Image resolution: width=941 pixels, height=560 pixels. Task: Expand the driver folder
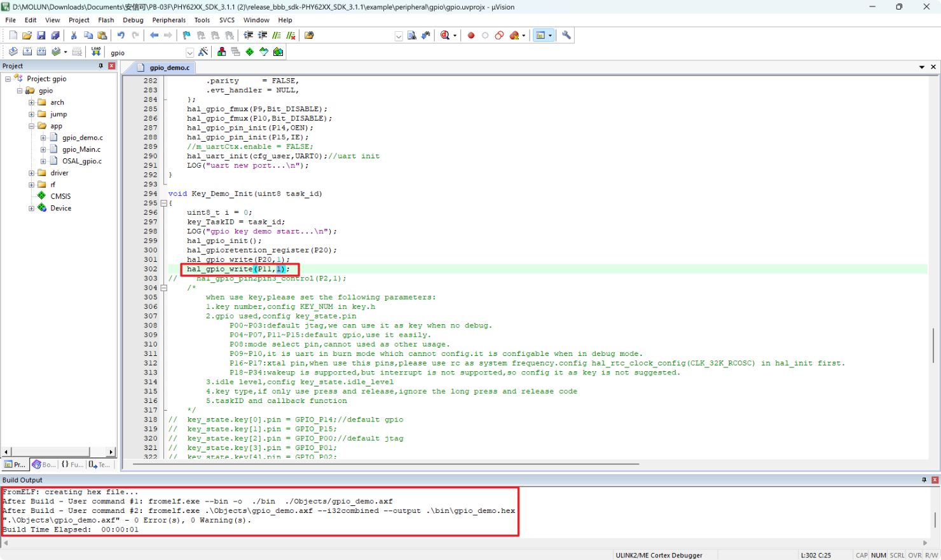pos(31,173)
